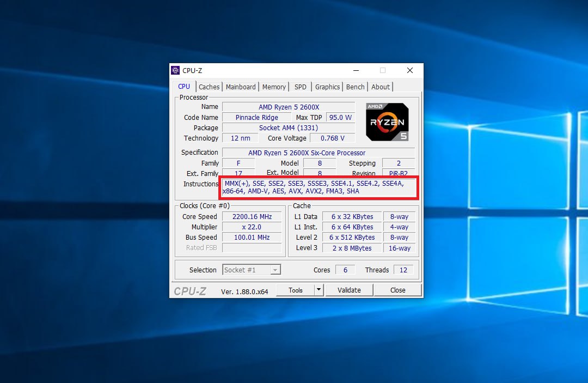The height and width of the screenshot is (383, 588).
Task: Click the Validate button
Action: [349, 290]
